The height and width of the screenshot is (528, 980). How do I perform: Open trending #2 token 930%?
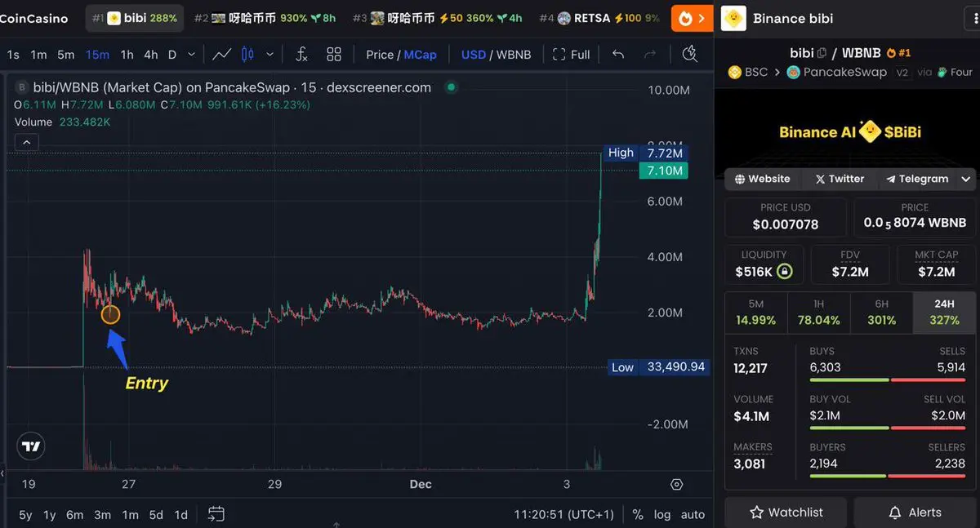[265, 18]
